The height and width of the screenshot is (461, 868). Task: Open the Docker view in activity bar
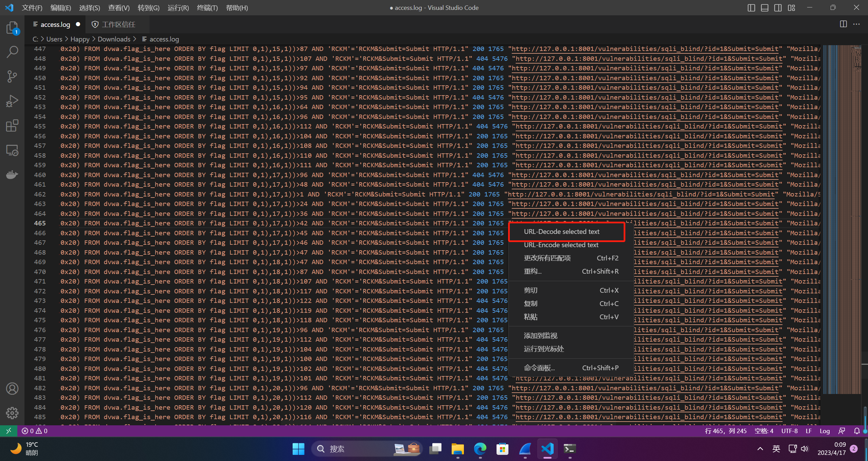coord(12,174)
